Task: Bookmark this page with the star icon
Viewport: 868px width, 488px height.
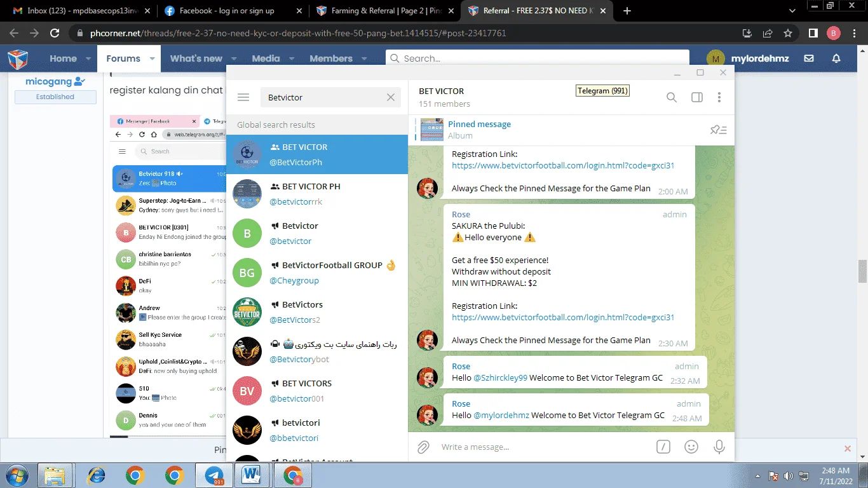Action: 788,33
